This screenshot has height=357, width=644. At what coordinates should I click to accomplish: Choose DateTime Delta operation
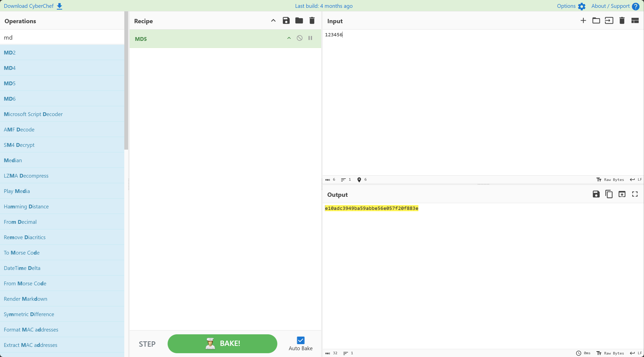pyautogui.click(x=62, y=268)
